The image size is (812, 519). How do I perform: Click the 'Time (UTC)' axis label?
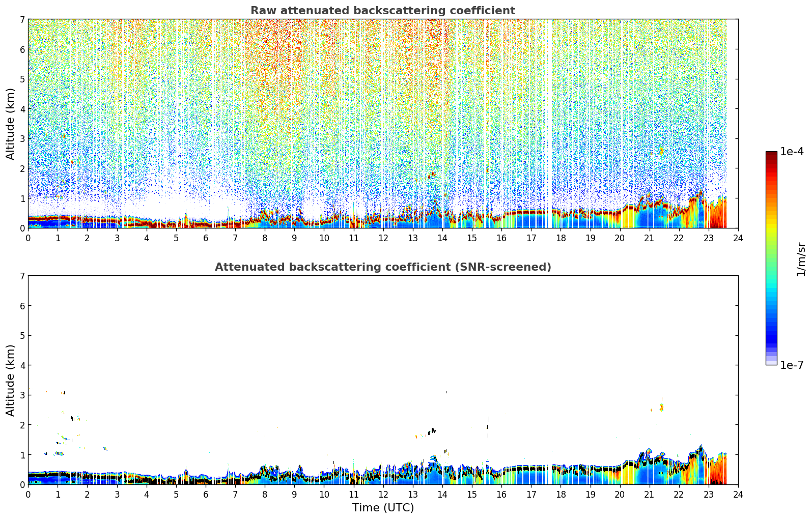(383, 508)
